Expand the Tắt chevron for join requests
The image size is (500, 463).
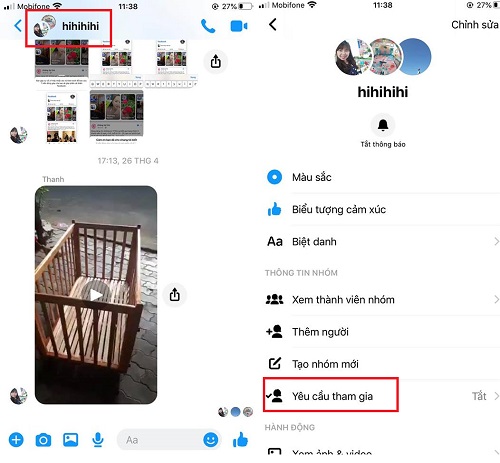pyautogui.click(x=496, y=396)
